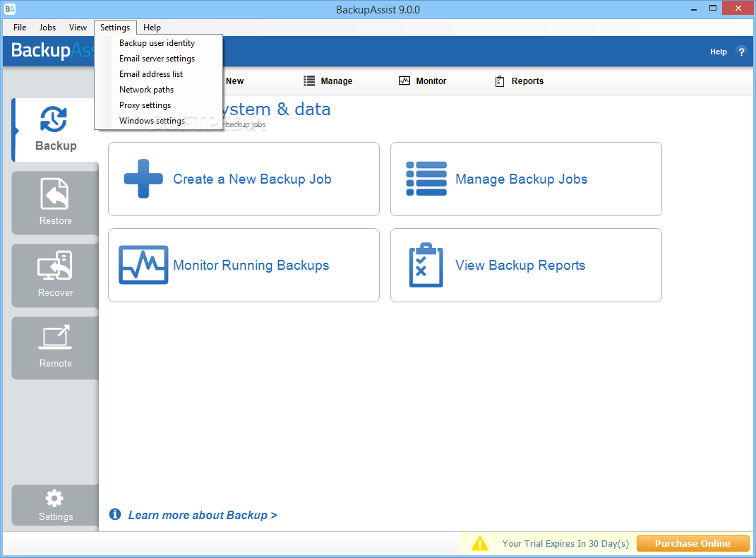Image resolution: width=756 pixels, height=558 pixels.
Task: Click View Backup Reports tile text
Action: [x=520, y=266]
